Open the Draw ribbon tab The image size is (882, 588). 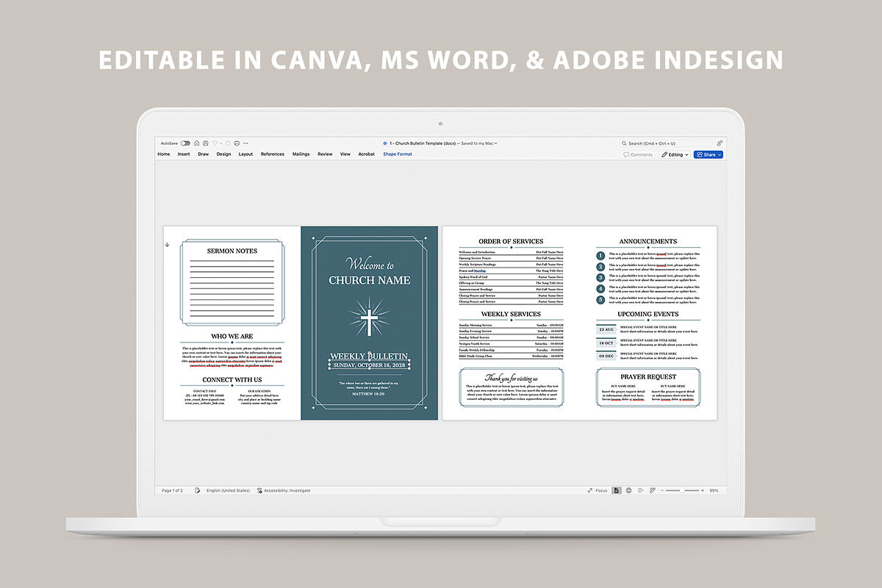click(x=204, y=154)
